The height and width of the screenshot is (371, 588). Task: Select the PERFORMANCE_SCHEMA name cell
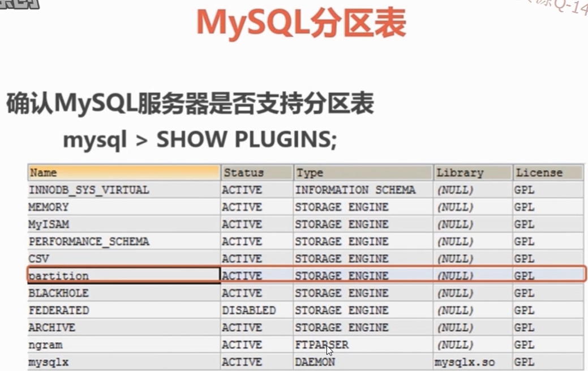124,241
